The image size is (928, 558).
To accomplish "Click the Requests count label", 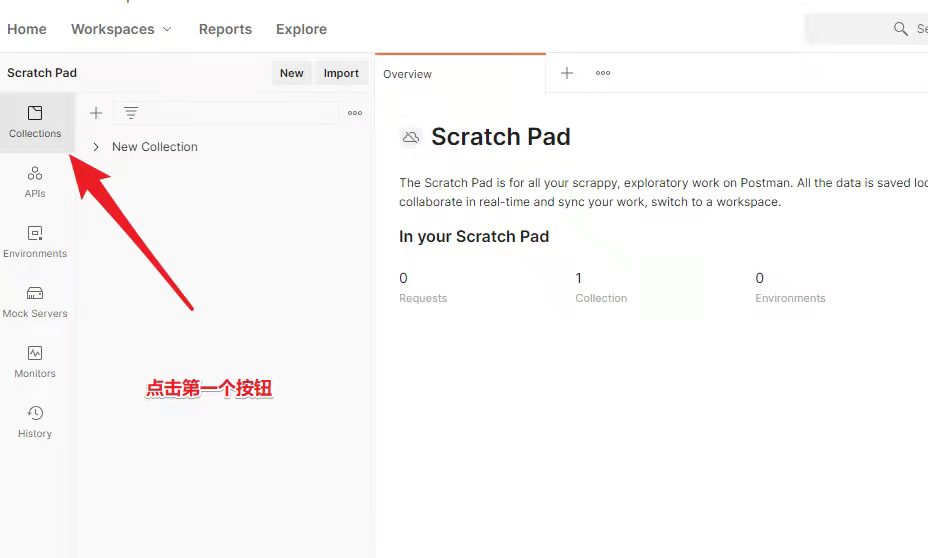I will (x=423, y=298).
